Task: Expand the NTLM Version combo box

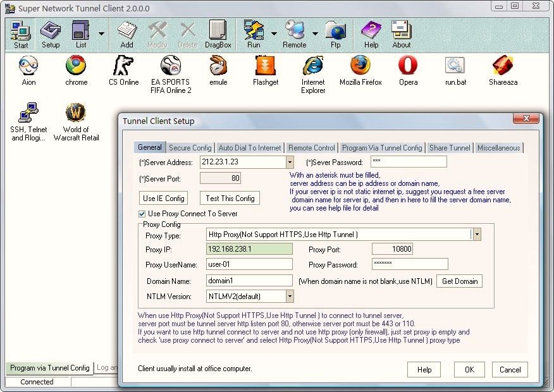Action: pyautogui.click(x=290, y=296)
